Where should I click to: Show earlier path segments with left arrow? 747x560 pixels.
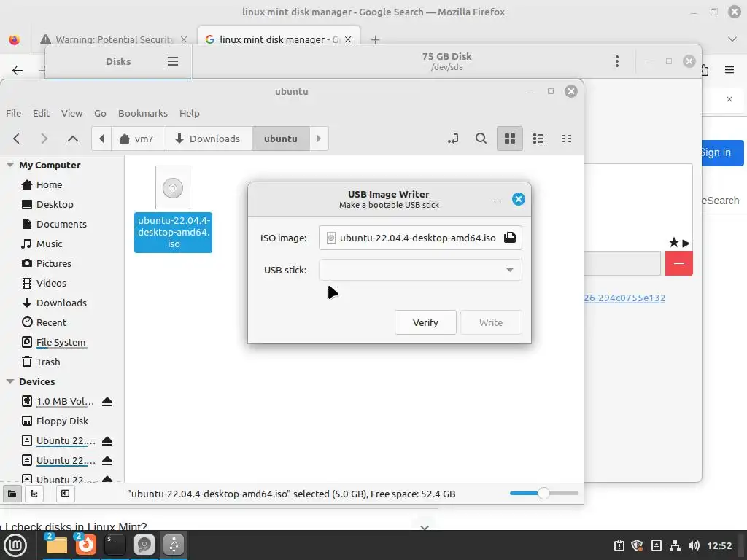tap(101, 139)
